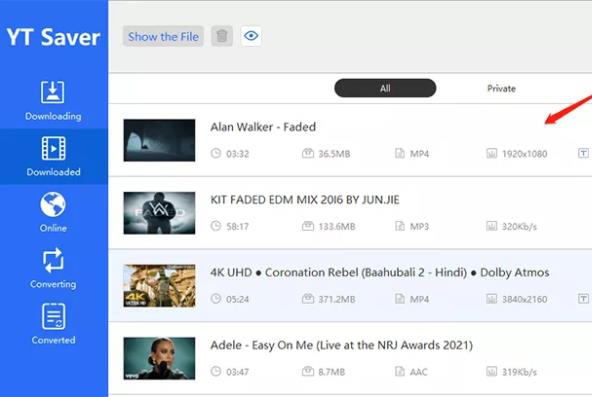This screenshot has height=397, width=592.
Task: Open the 4K Coronation Rebel thumbnail
Action: point(159,286)
